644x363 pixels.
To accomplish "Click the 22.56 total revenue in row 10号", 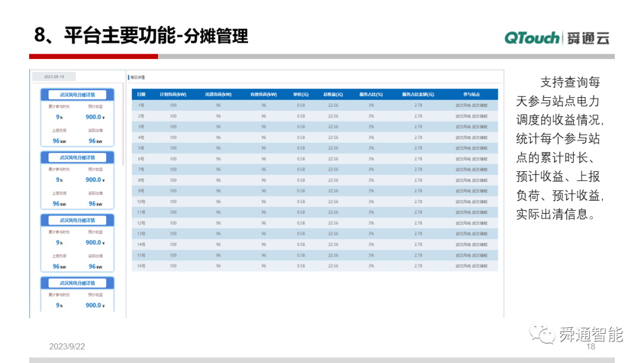I will point(333,201).
